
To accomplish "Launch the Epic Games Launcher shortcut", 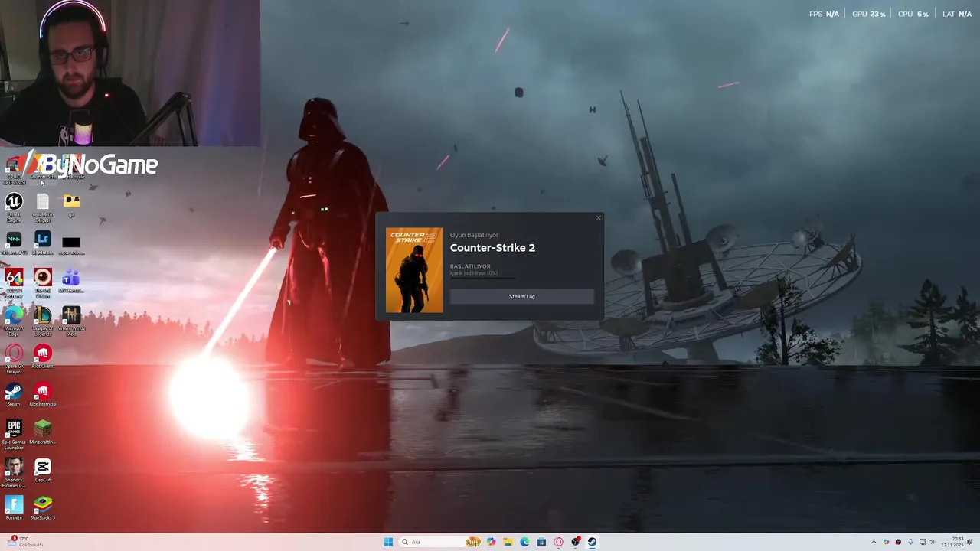I will pyautogui.click(x=14, y=434).
